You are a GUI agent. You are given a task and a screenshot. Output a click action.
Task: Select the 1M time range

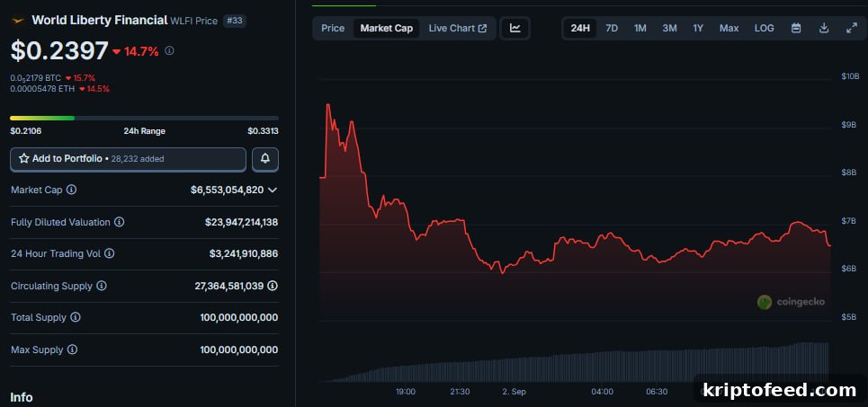(640, 28)
